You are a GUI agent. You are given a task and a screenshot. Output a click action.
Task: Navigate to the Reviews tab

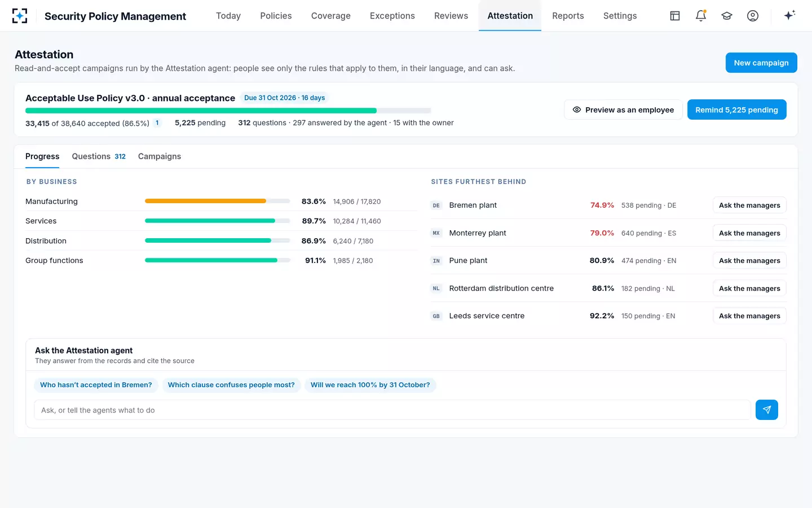click(x=451, y=16)
